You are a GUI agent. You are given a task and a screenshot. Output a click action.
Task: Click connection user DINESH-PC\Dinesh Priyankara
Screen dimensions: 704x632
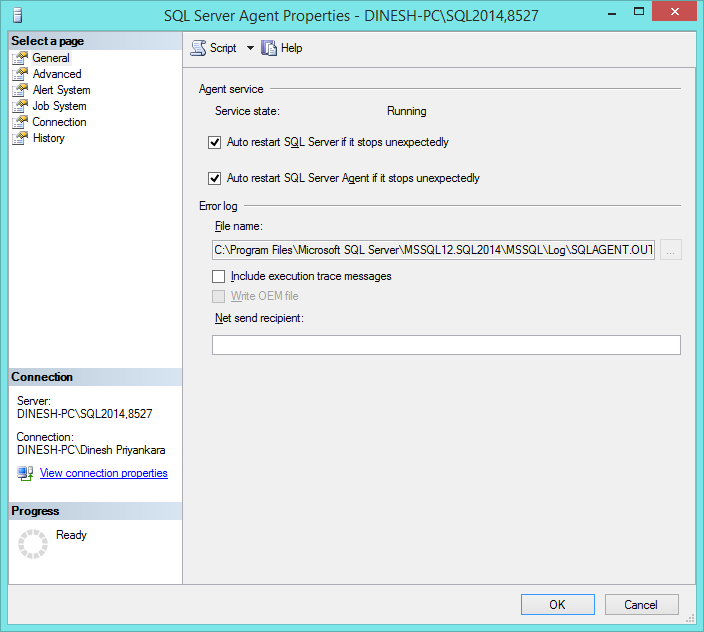pyautogui.click(x=91, y=450)
